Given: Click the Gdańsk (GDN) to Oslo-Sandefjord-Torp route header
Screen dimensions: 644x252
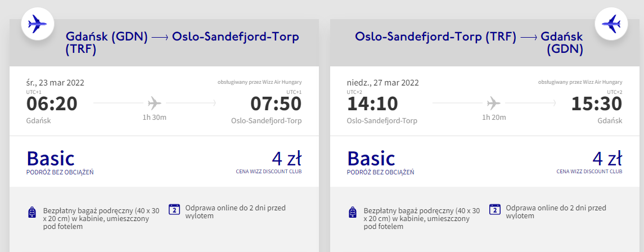Looking at the screenshot, I should point(182,43).
